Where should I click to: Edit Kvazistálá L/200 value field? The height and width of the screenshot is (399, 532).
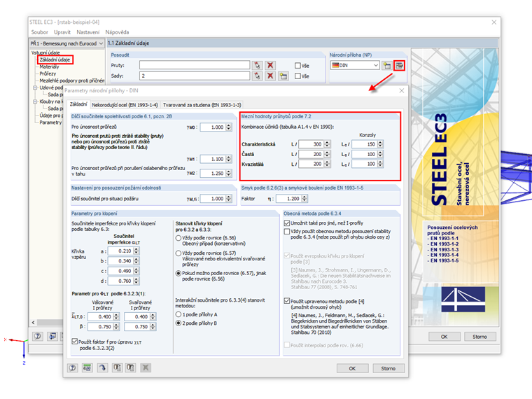pyautogui.click(x=311, y=164)
